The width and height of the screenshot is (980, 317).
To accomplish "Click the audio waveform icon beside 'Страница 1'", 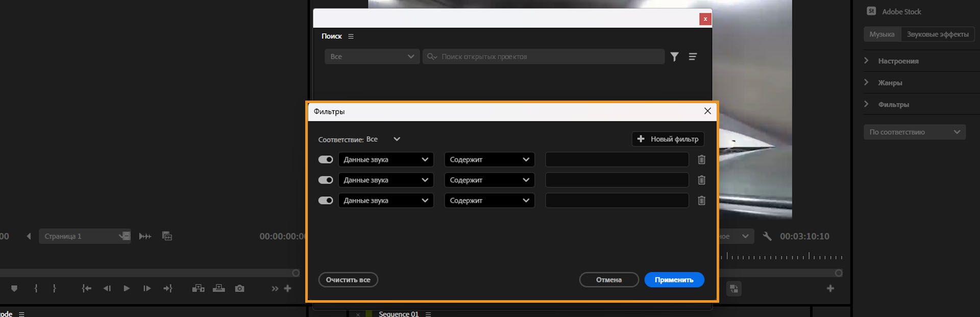I will [145, 236].
